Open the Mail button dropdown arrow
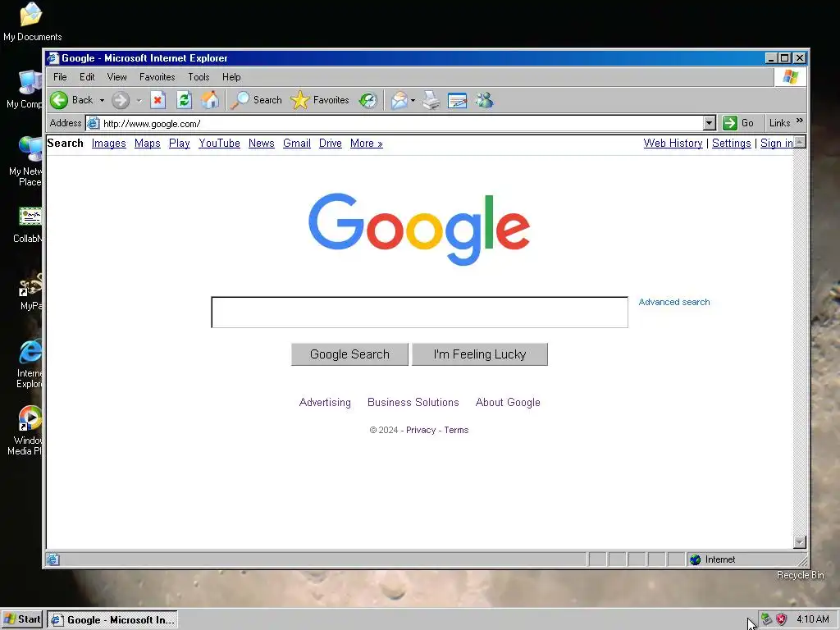Viewport: 840px width, 630px height. click(413, 100)
